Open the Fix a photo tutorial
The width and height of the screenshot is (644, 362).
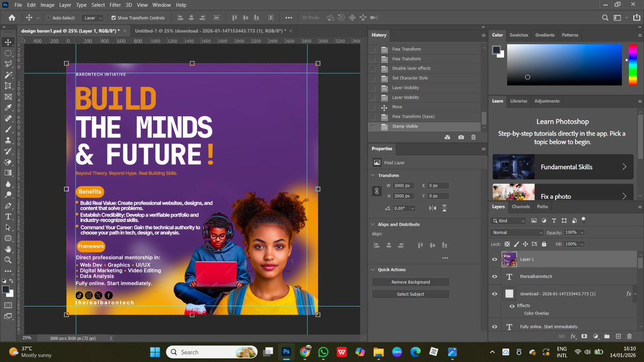(563, 192)
